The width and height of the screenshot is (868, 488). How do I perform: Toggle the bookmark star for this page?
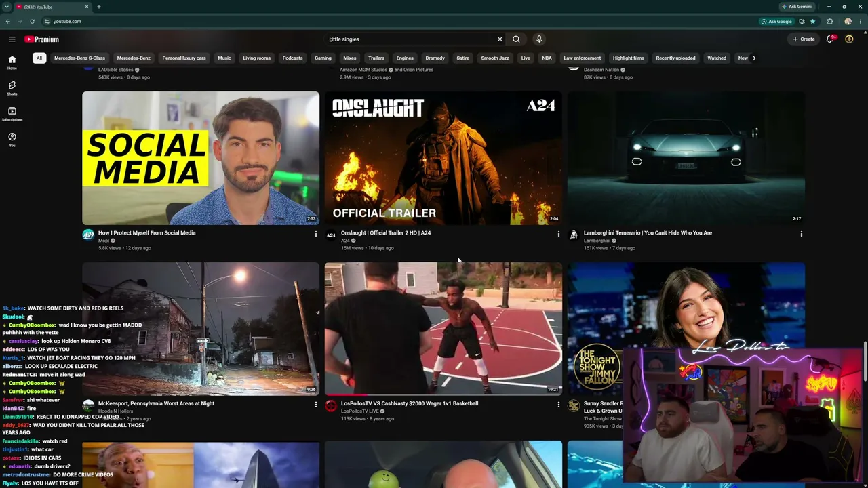[x=812, y=22]
